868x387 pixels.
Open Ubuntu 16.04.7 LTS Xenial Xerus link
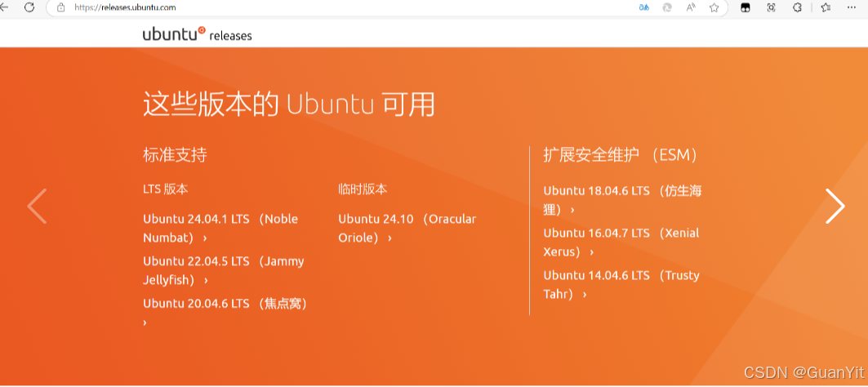click(621, 242)
